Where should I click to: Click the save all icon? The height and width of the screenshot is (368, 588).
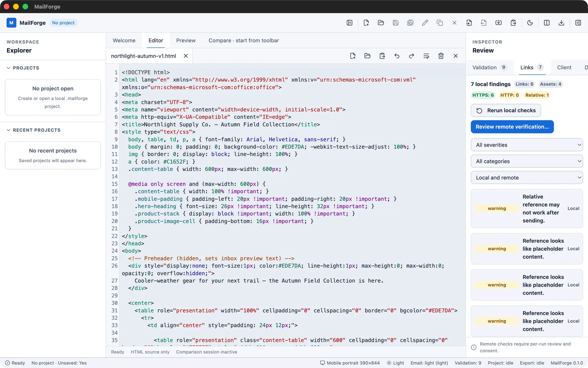click(410, 23)
